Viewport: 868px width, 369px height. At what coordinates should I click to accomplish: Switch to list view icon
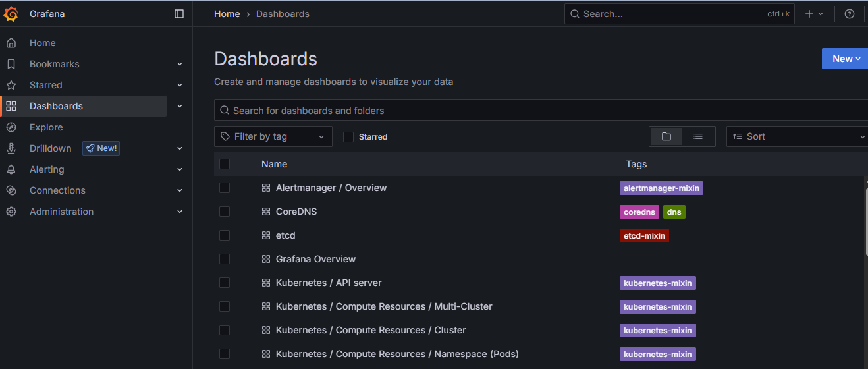pos(698,136)
